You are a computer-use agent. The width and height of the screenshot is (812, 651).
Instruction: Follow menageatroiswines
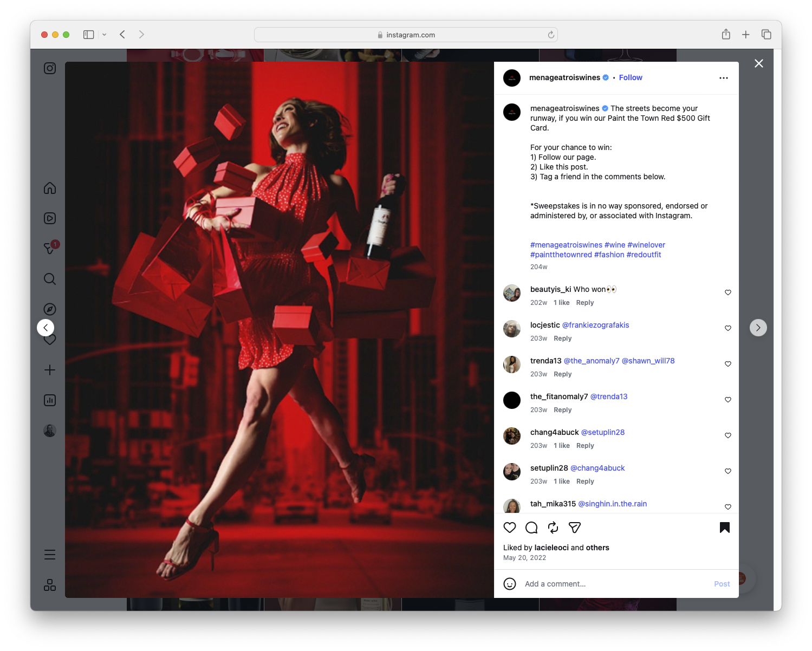coord(630,77)
